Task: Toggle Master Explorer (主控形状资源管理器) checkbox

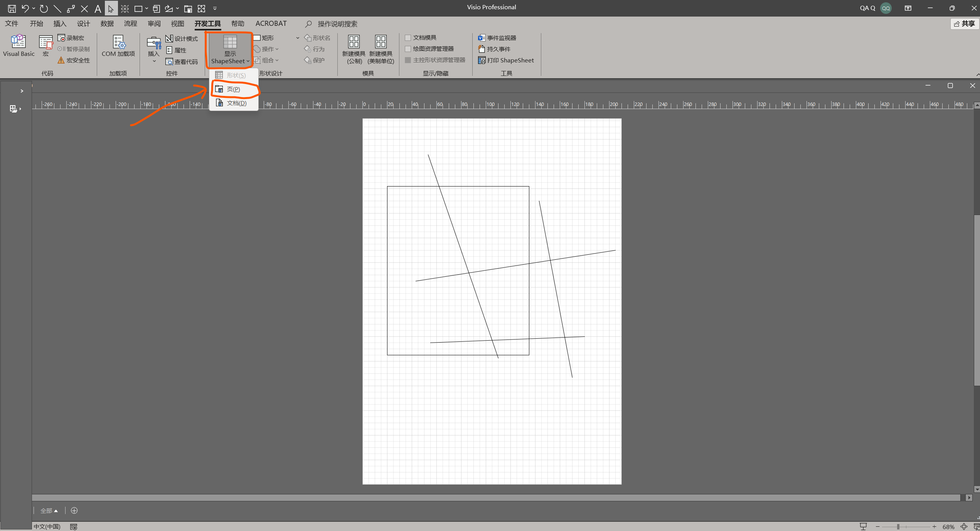Action: point(408,60)
